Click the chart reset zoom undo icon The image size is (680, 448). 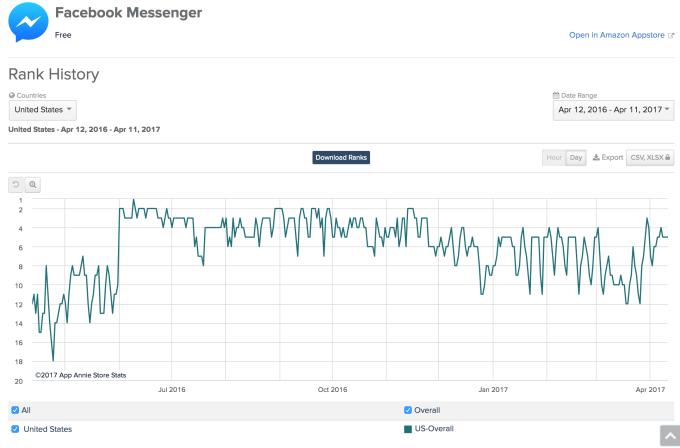point(16,185)
